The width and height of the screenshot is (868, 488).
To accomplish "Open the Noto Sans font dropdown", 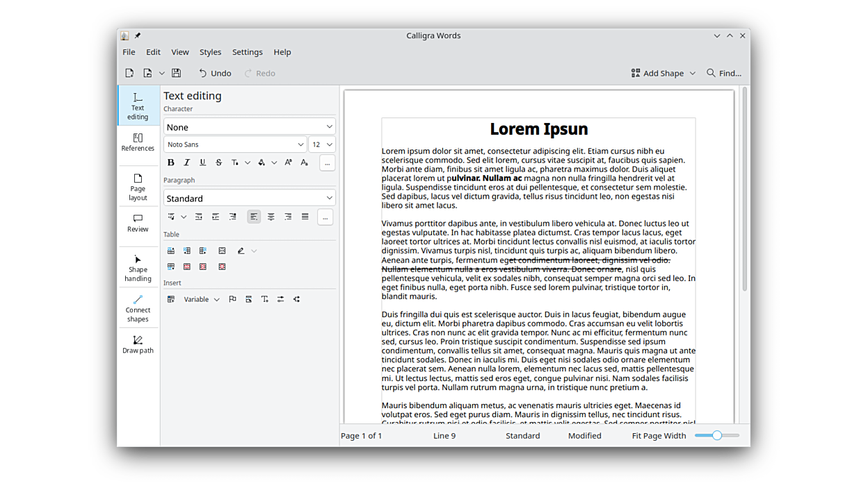I will pos(235,145).
